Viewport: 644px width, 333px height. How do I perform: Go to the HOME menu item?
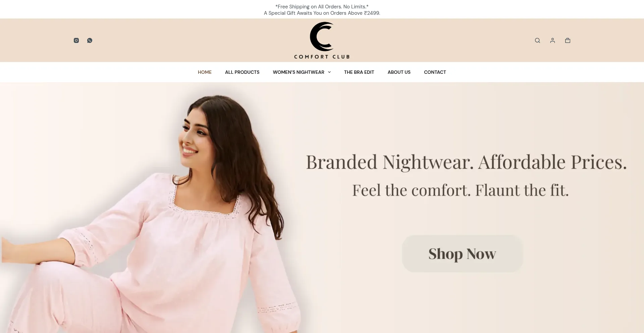[205, 72]
